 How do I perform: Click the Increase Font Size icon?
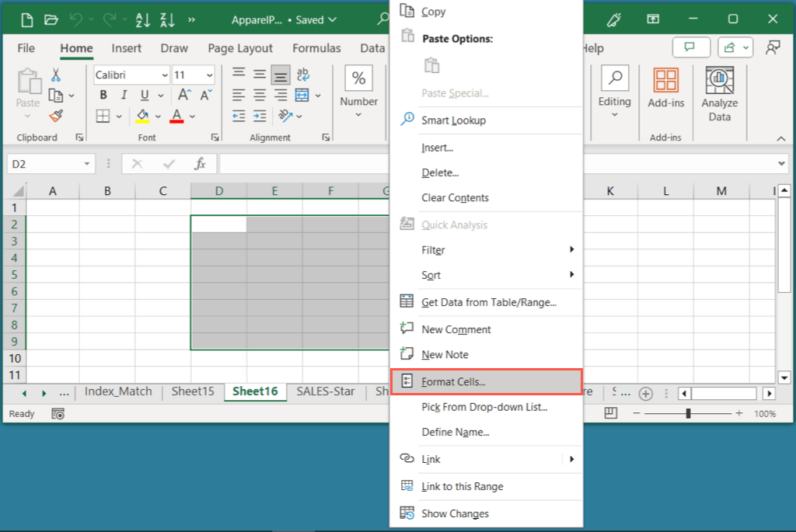[x=184, y=95]
